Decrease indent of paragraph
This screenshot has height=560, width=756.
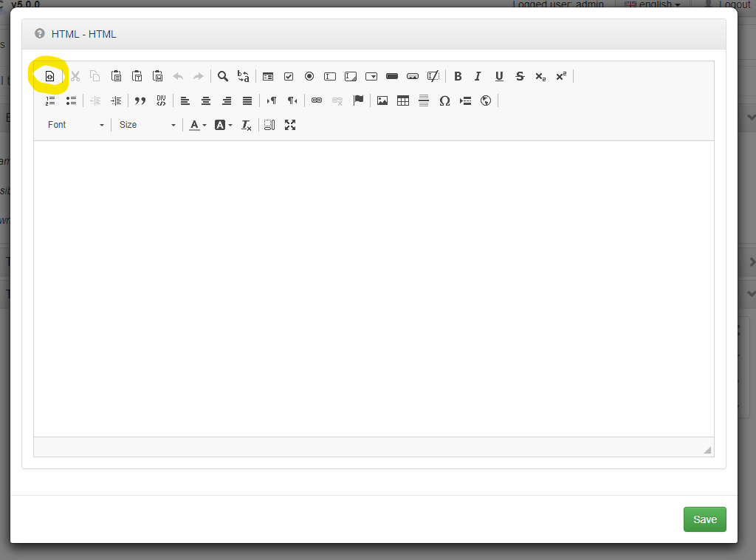(95, 100)
